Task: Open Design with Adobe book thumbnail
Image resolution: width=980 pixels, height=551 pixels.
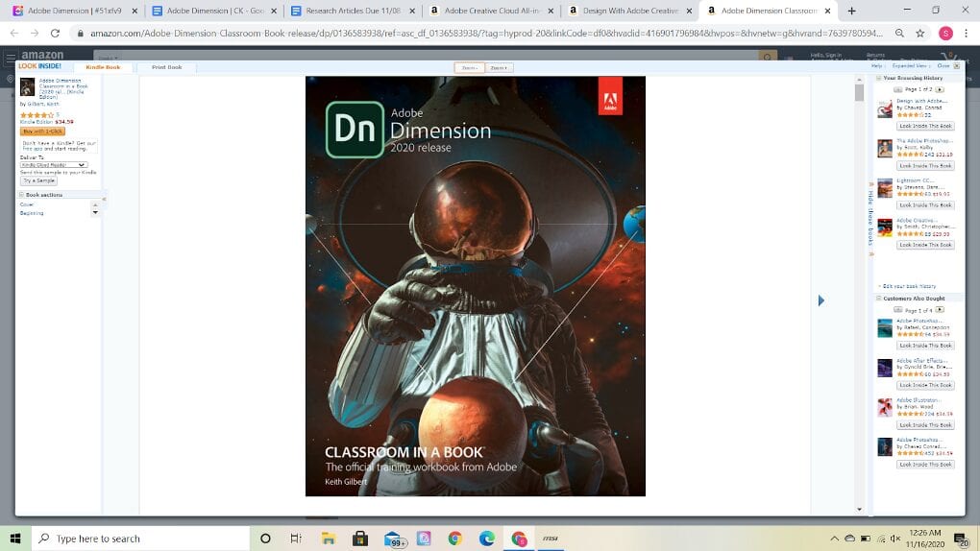Action: [x=884, y=108]
